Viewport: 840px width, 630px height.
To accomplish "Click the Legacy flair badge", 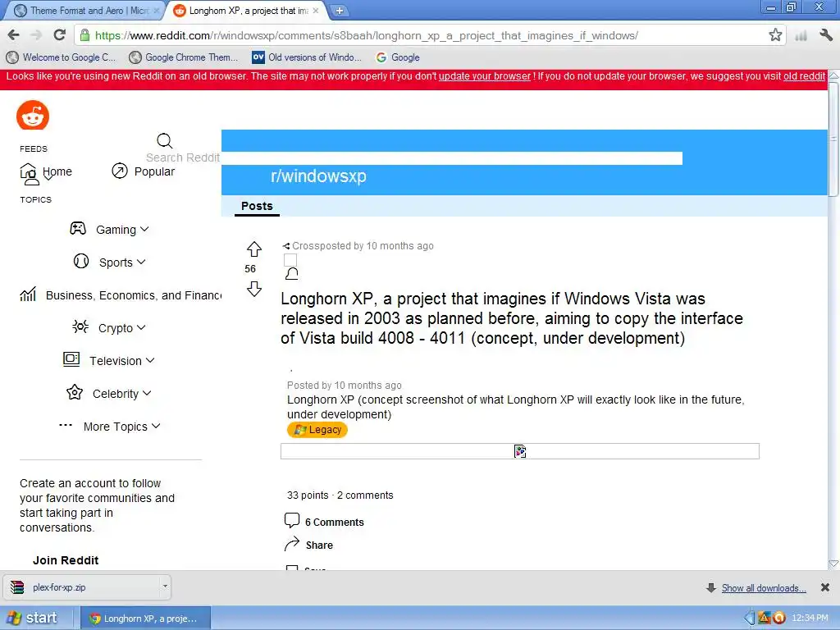I will [x=317, y=430].
